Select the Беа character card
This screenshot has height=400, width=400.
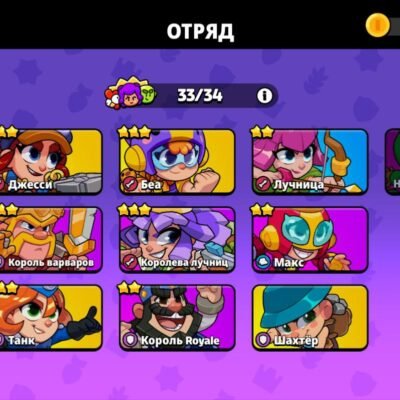(177, 162)
